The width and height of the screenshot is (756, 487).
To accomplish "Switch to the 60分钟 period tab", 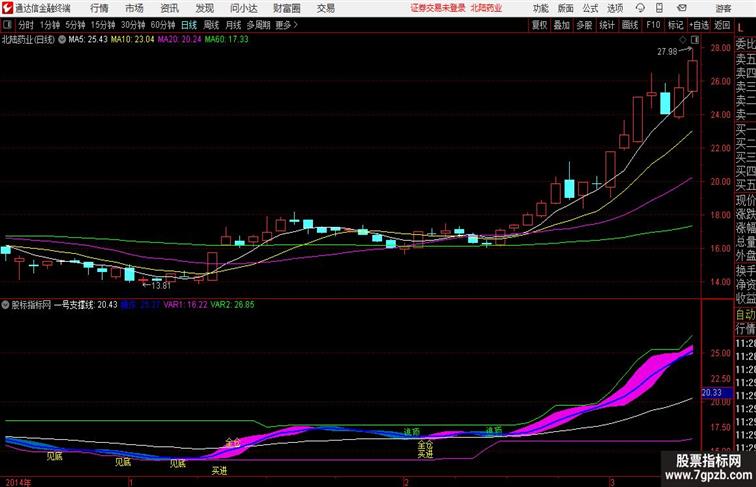I will coord(163,25).
